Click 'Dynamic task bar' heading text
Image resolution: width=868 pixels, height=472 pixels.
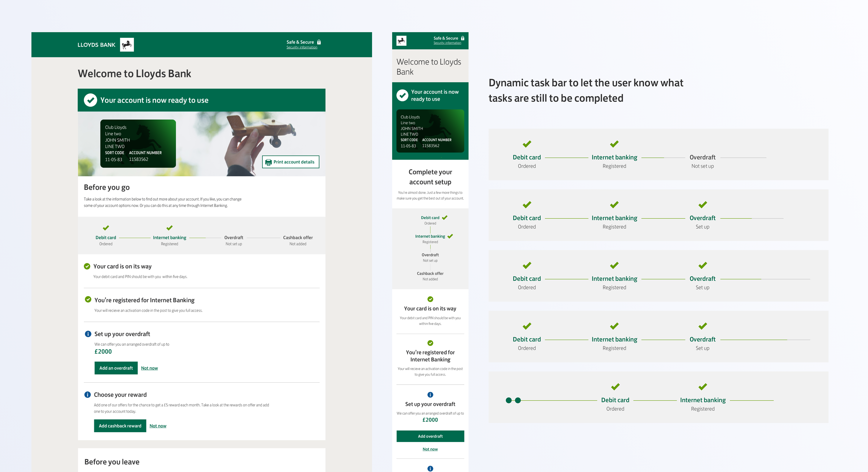pos(586,90)
